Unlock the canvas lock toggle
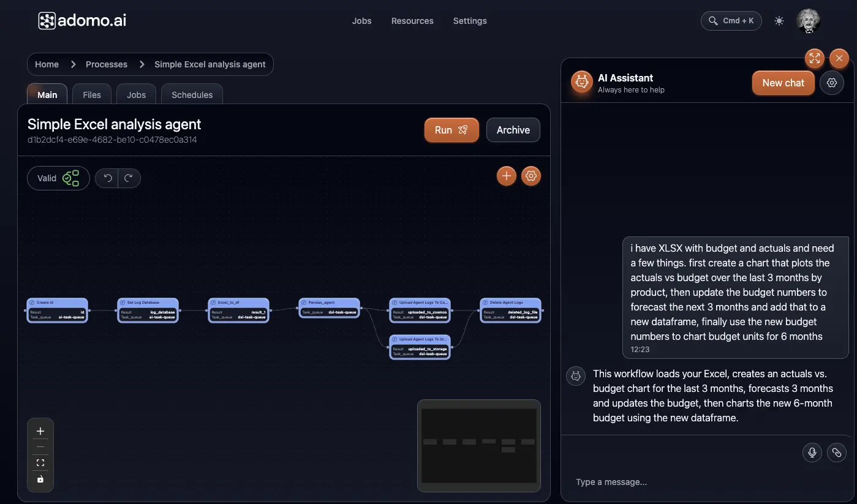 point(40,480)
